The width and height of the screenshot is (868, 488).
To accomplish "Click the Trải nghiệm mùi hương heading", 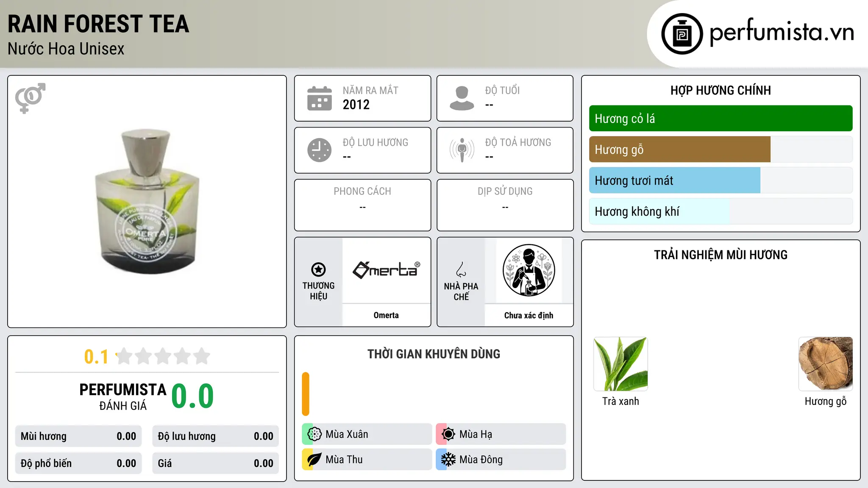I will pyautogui.click(x=721, y=255).
